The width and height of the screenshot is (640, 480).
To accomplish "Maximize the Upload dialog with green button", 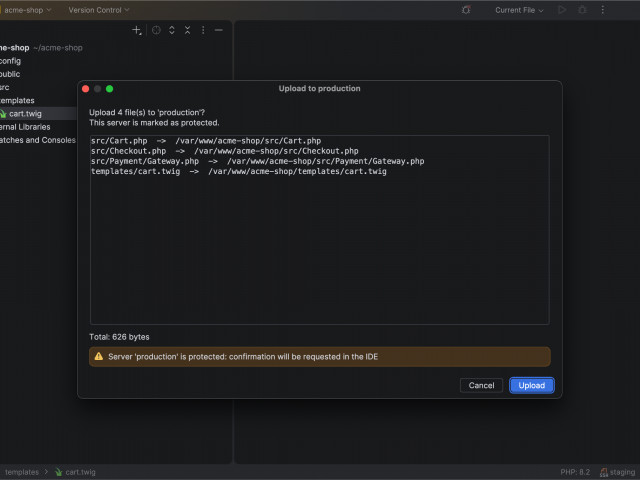I will point(109,89).
